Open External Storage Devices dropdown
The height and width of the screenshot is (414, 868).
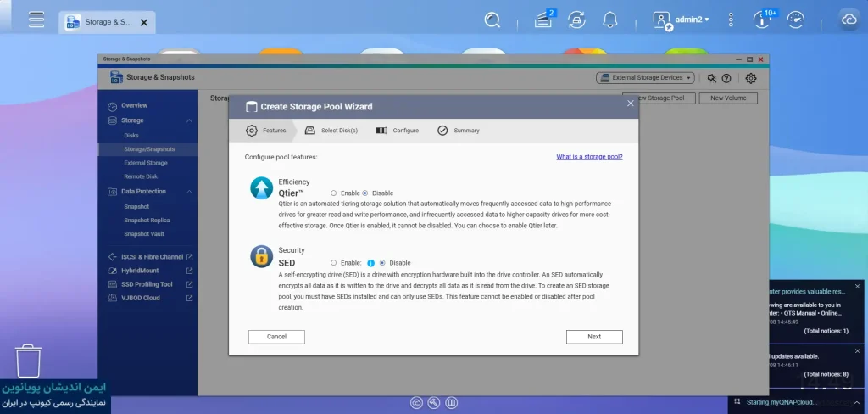(x=645, y=78)
